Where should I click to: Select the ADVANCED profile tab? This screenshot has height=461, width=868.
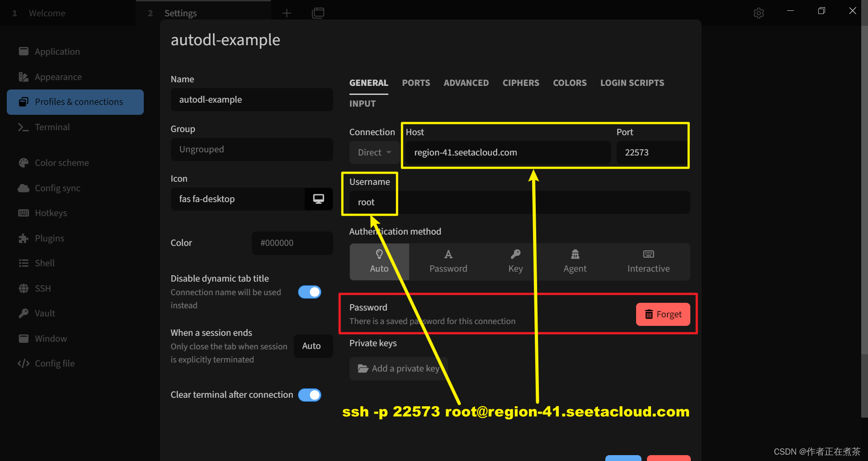click(x=466, y=83)
